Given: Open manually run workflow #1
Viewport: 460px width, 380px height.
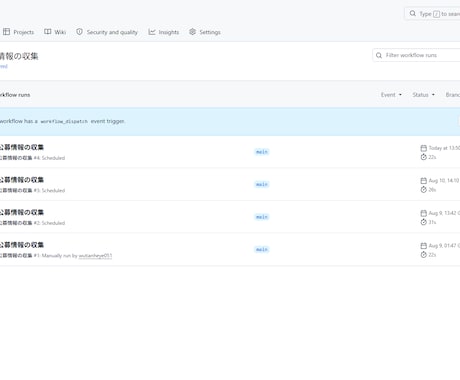Looking at the screenshot, I should click(x=22, y=245).
